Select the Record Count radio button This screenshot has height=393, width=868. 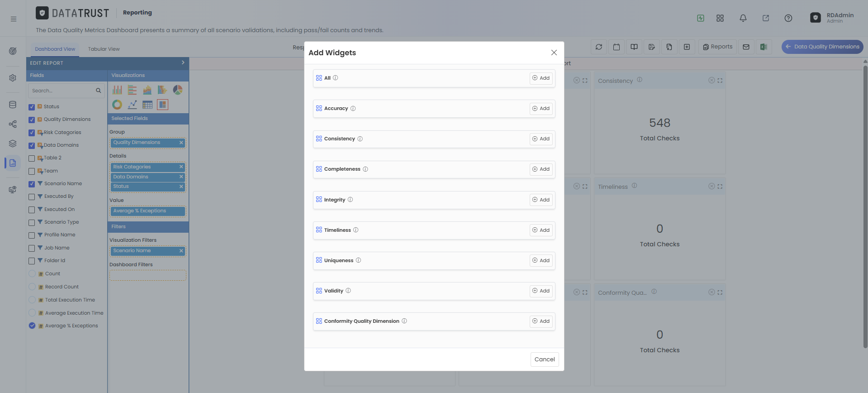coord(32,287)
